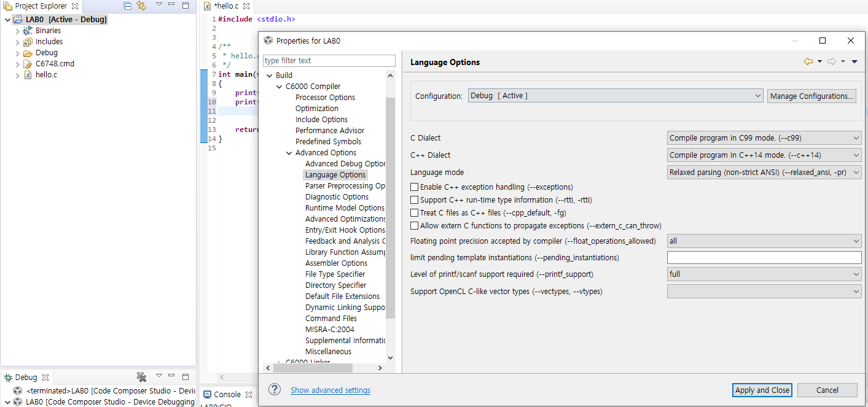
Task: Click the forward arrow in Properties dialog header
Action: (x=832, y=61)
